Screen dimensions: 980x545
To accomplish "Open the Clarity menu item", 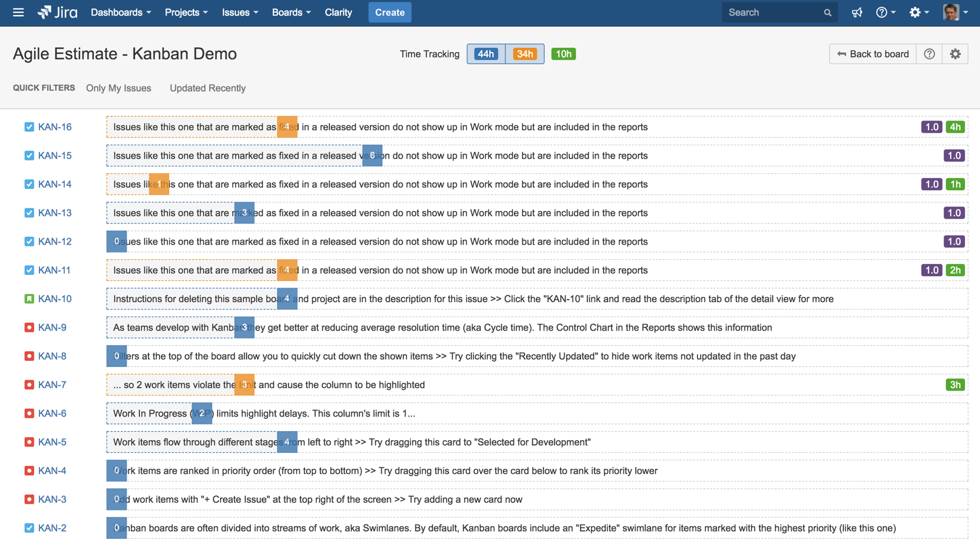I will click(x=338, y=12).
